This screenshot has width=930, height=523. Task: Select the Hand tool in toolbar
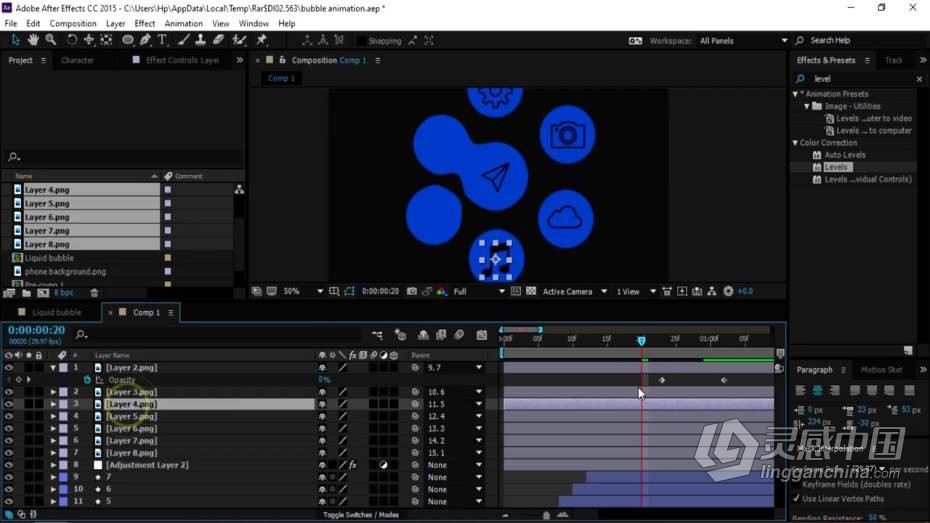pyautogui.click(x=33, y=40)
